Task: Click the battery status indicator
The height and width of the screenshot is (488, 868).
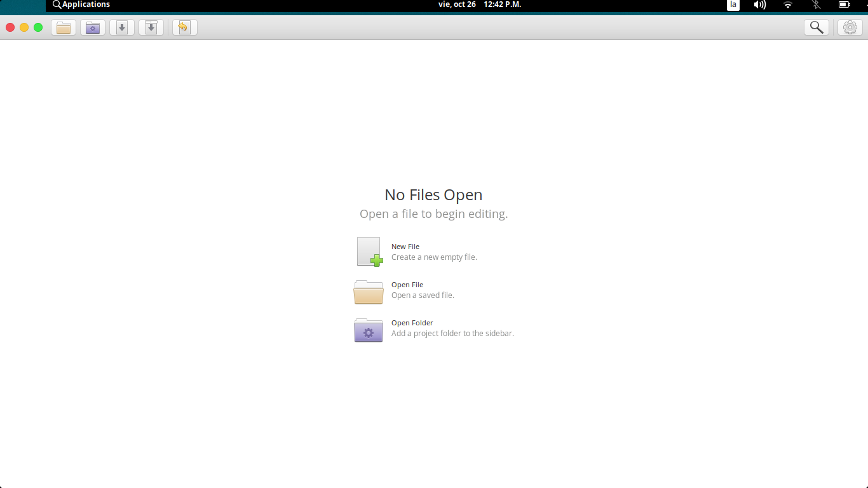Action: click(844, 5)
